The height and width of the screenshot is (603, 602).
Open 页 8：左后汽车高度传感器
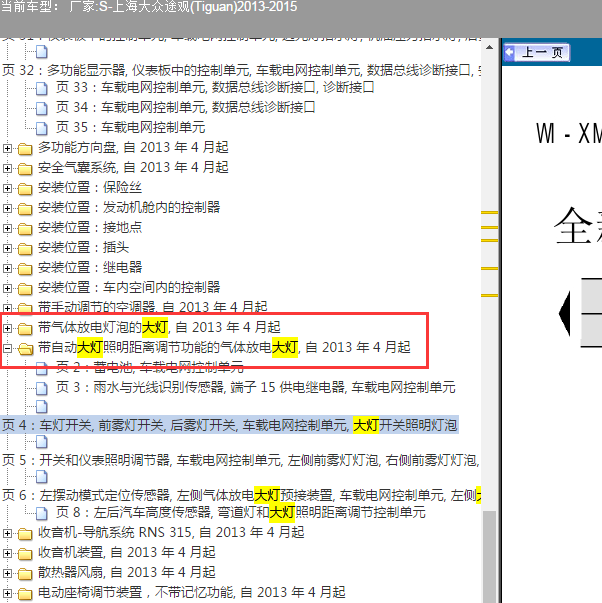[x=240, y=512]
